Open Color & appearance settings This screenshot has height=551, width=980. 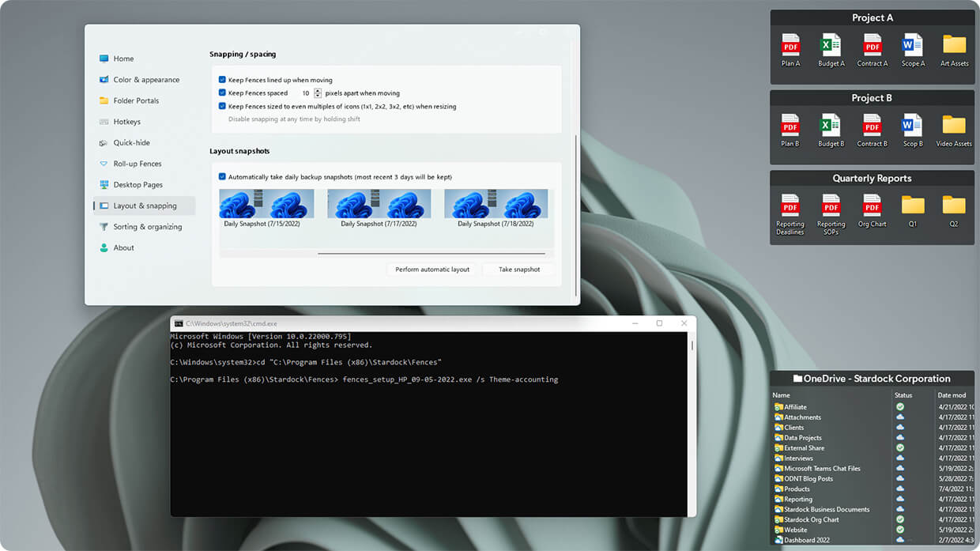pyautogui.click(x=144, y=80)
